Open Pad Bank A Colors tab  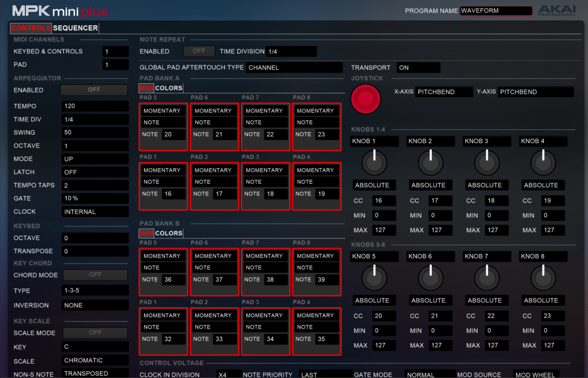click(x=169, y=88)
